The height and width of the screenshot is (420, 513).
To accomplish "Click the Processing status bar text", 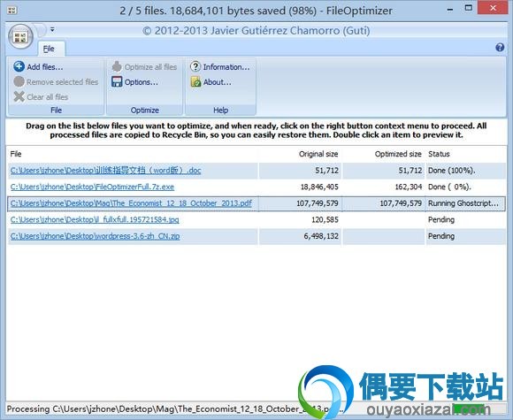I will (175, 409).
